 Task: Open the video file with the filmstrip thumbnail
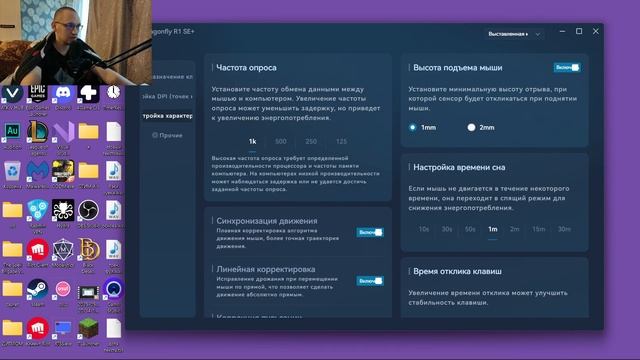pos(88,292)
